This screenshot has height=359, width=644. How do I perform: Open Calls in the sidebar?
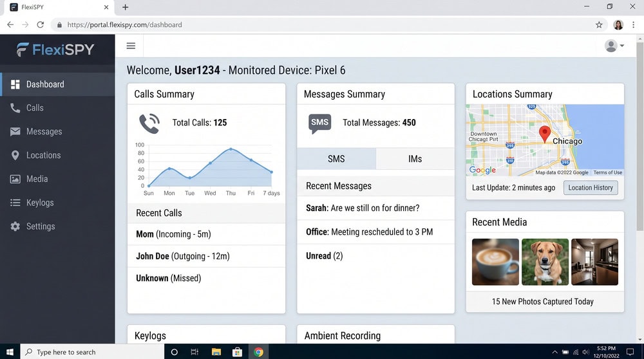coord(57,108)
